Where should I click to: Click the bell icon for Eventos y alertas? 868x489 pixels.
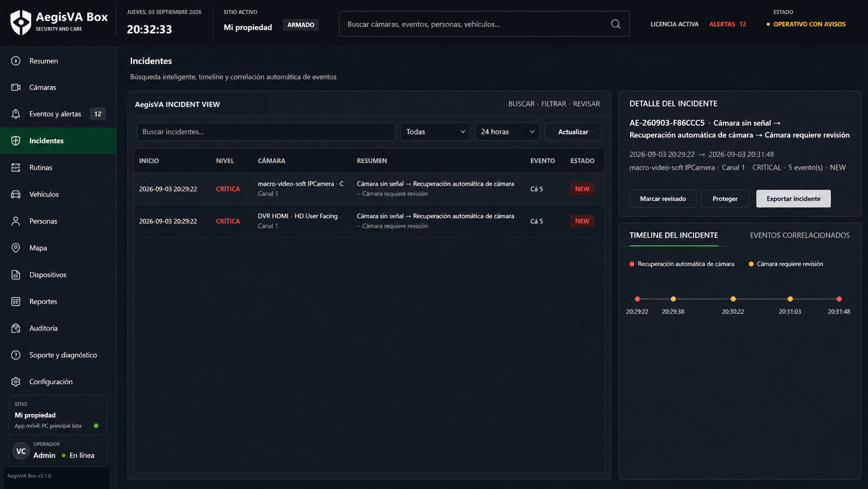point(16,114)
